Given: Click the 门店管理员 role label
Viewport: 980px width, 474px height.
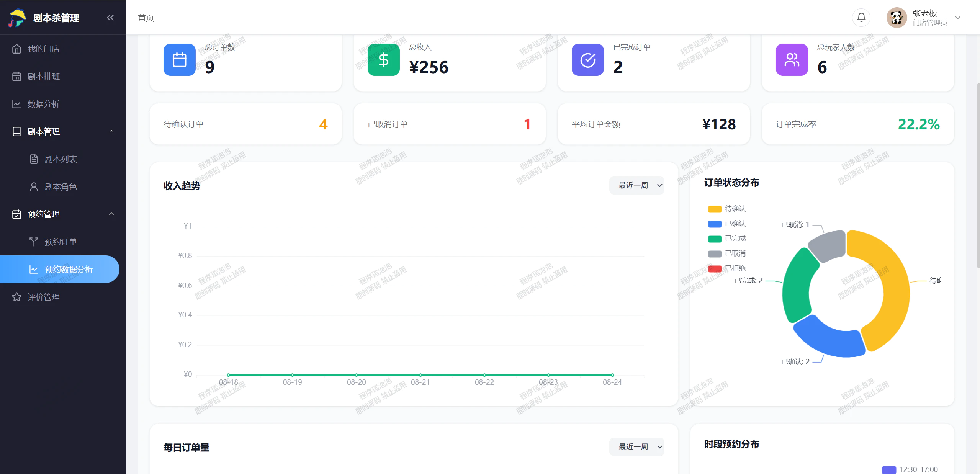Looking at the screenshot, I should pyautogui.click(x=930, y=23).
